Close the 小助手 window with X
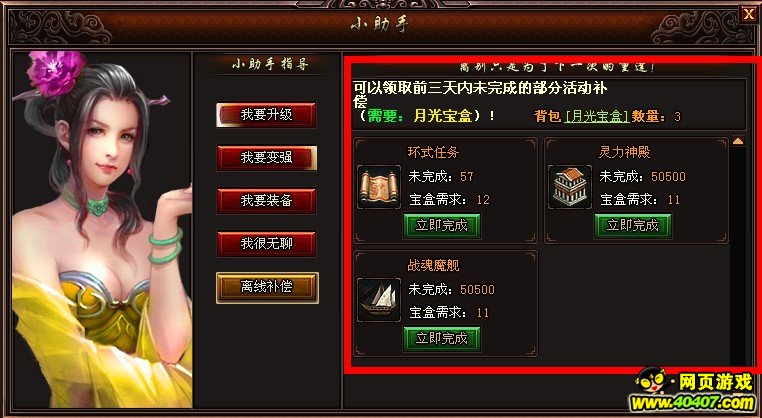This screenshot has height=418, width=762. coord(749,15)
